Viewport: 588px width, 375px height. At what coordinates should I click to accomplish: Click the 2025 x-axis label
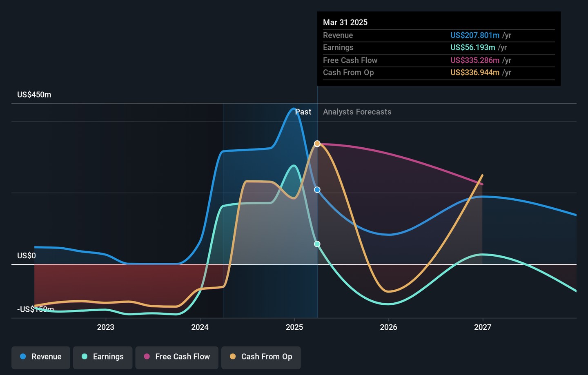pyautogui.click(x=294, y=327)
